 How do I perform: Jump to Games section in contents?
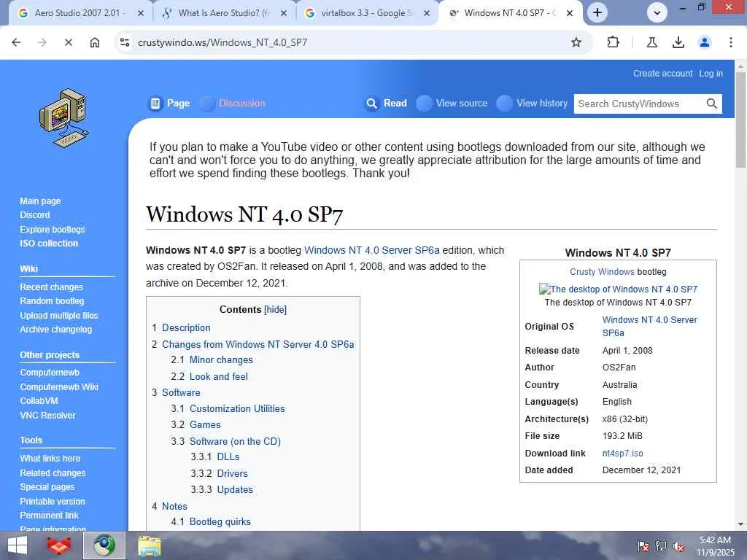(205, 425)
